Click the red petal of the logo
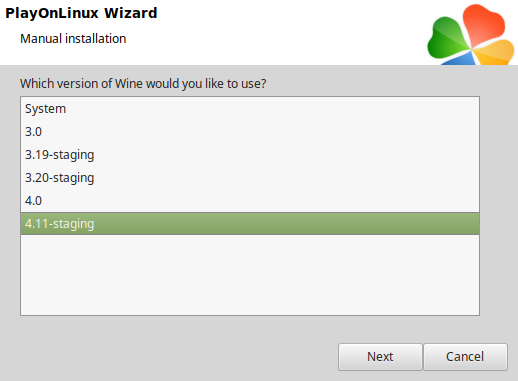 pyautogui.click(x=484, y=25)
